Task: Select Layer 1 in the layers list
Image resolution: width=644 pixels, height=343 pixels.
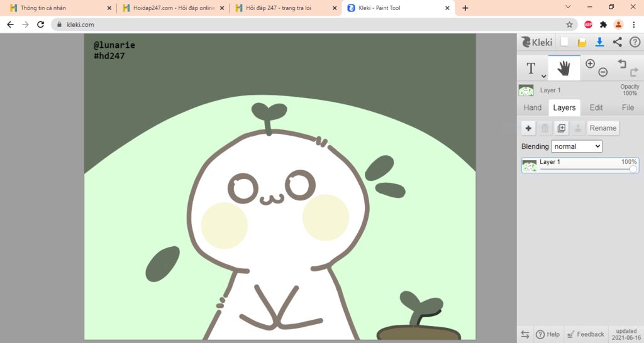Action: pyautogui.click(x=580, y=165)
